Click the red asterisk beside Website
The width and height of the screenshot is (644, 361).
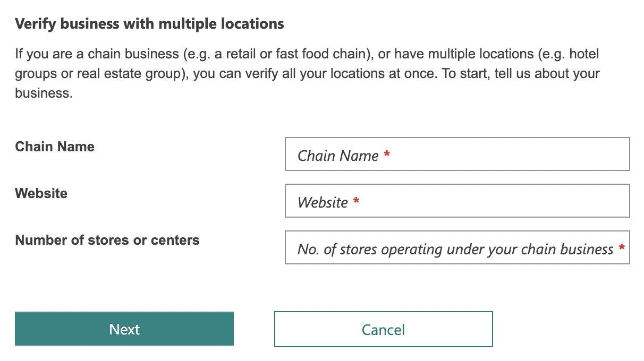(x=356, y=201)
